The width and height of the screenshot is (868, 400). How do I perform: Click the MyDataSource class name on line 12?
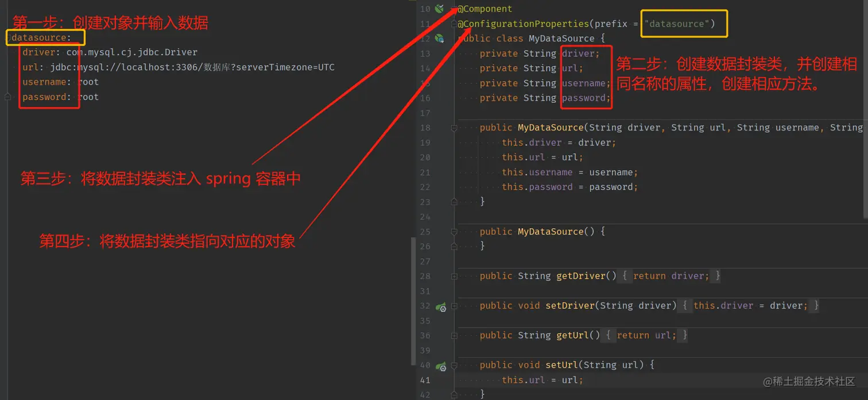(561, 39)
